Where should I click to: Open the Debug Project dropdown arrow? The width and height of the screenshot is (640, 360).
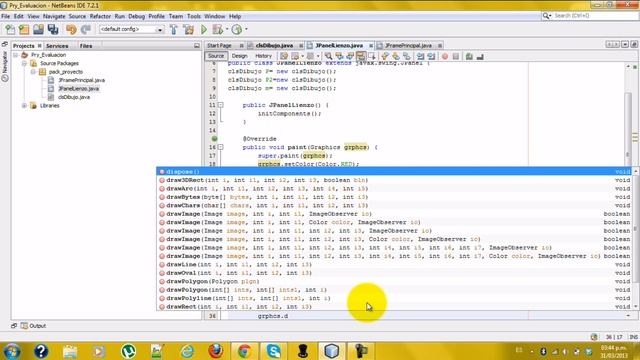coord(227,29)
